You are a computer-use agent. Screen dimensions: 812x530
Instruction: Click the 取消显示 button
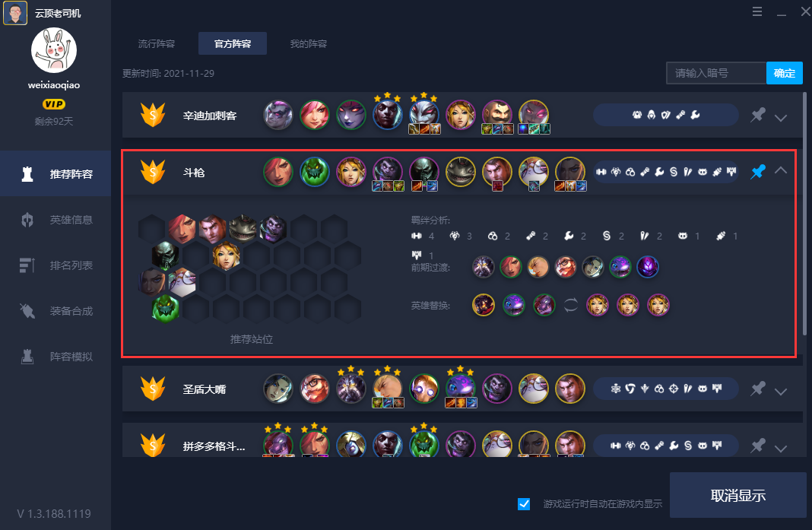pyautogui.click(x=738, y=495)
